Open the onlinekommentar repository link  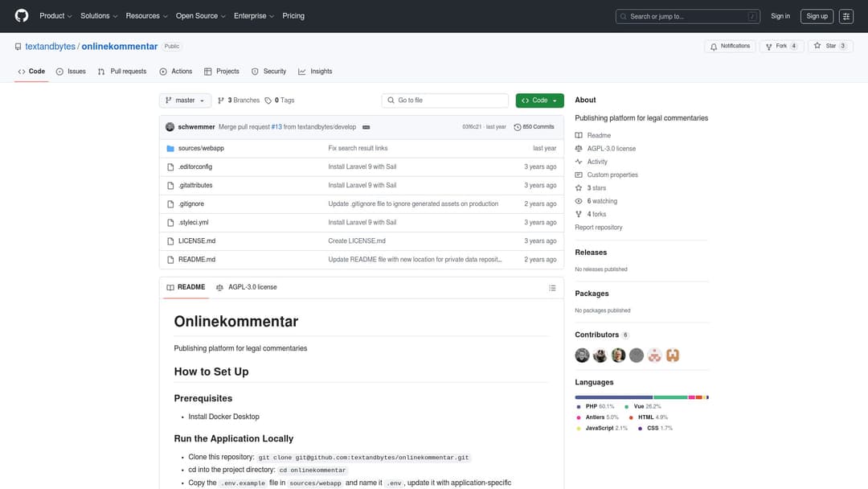(120, 47)
